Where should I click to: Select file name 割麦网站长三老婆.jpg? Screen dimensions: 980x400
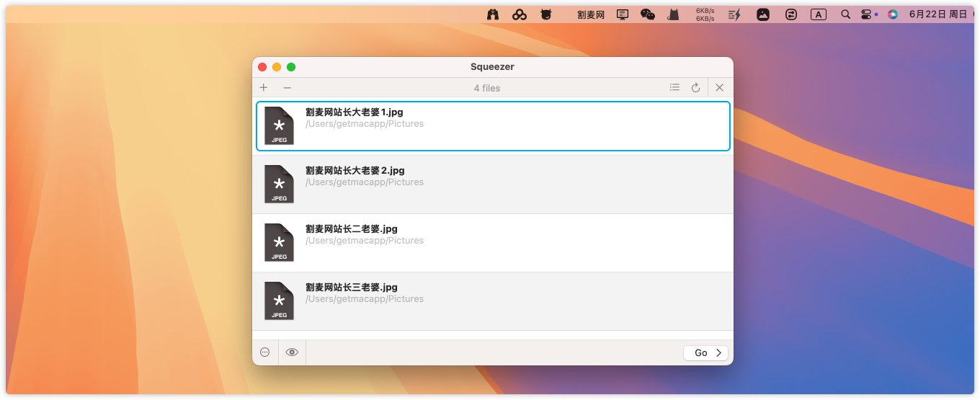(x=352, y=288)
